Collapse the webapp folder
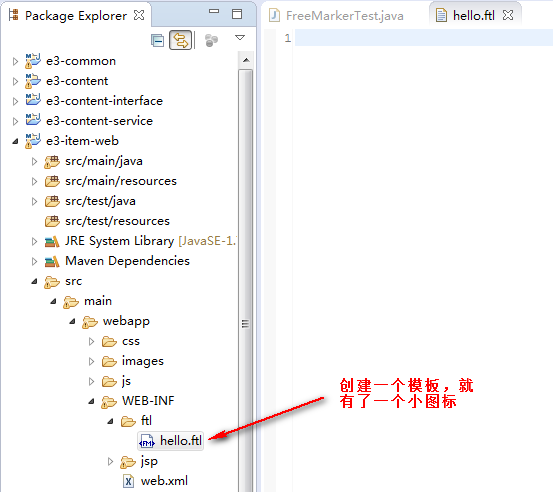 coord(72,322)
